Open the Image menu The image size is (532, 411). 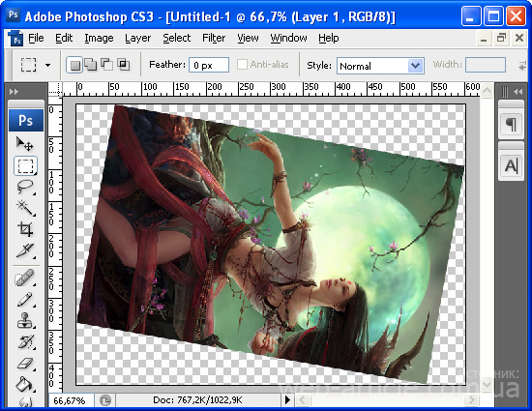pyautogui.click(x=99, y=38)
